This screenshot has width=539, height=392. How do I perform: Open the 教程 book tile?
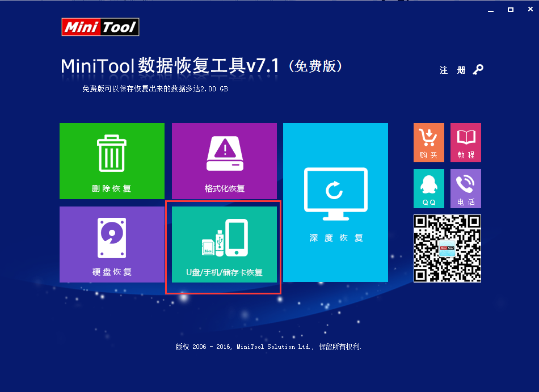[466, 142]
